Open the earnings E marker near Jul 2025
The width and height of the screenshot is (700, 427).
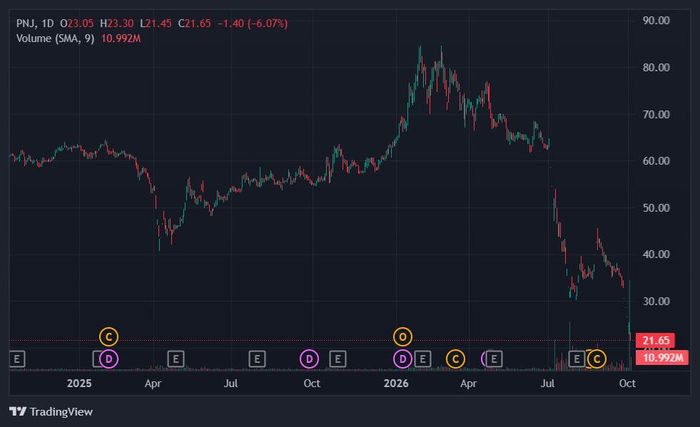click(x=257, y=359)
